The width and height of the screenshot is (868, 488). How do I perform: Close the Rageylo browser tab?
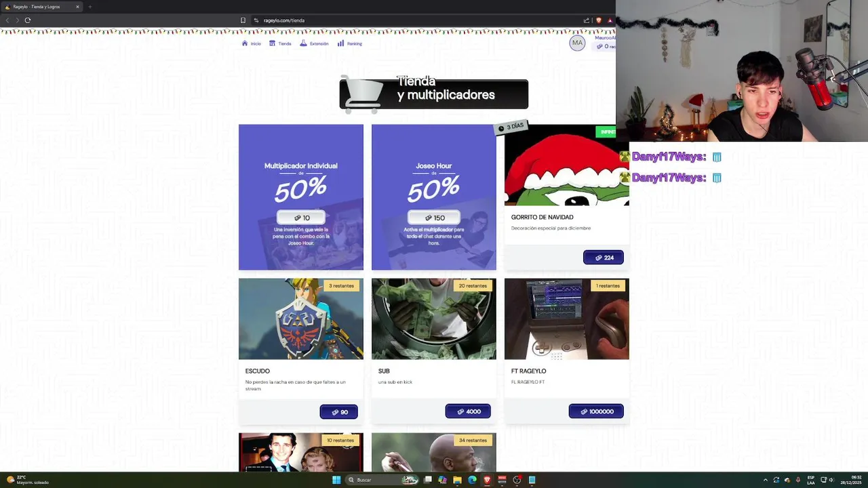[x=77, y=7]
